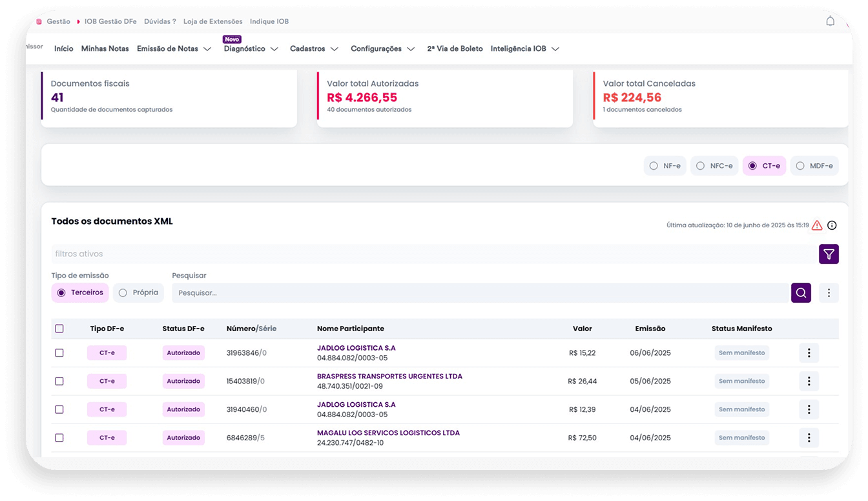This screenshot has height=501, width=868.
Task: Click the Número/Série column header
Action: 251,329
